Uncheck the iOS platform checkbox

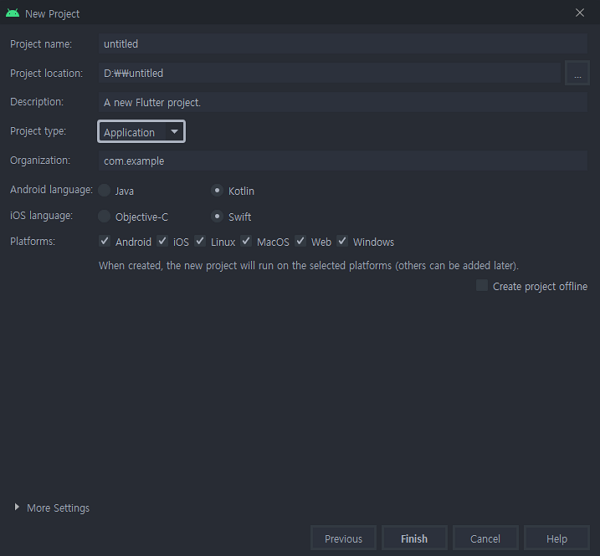click(162, 241)
